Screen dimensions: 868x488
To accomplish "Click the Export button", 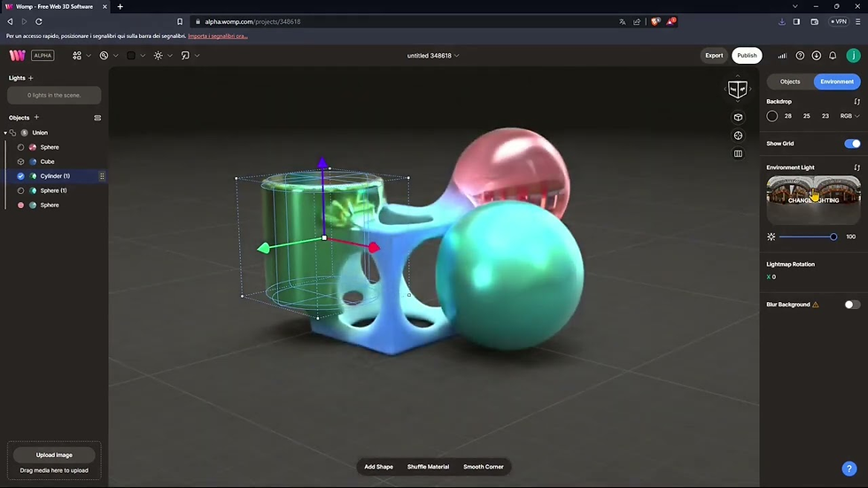I will tap(714, 55).
